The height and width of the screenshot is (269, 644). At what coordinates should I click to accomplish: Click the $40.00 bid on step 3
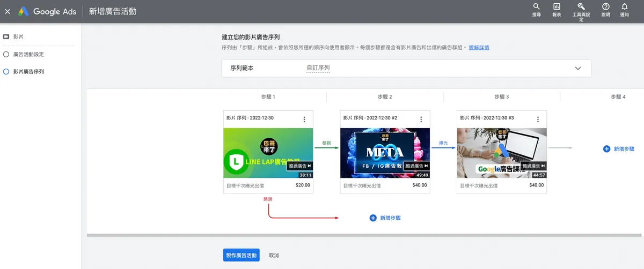536,185
